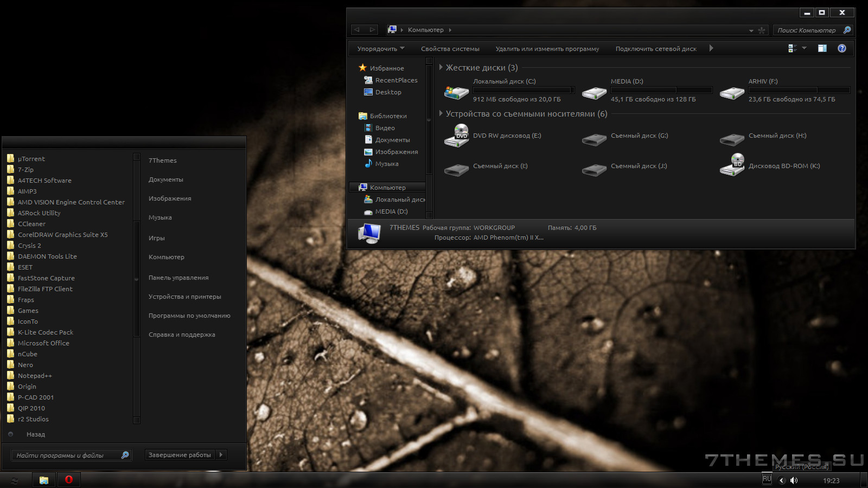Click the Opera browser taskbar icon
Image resolution: width=868 pixels, height=488 pixels.
click(x=69, y=480)
